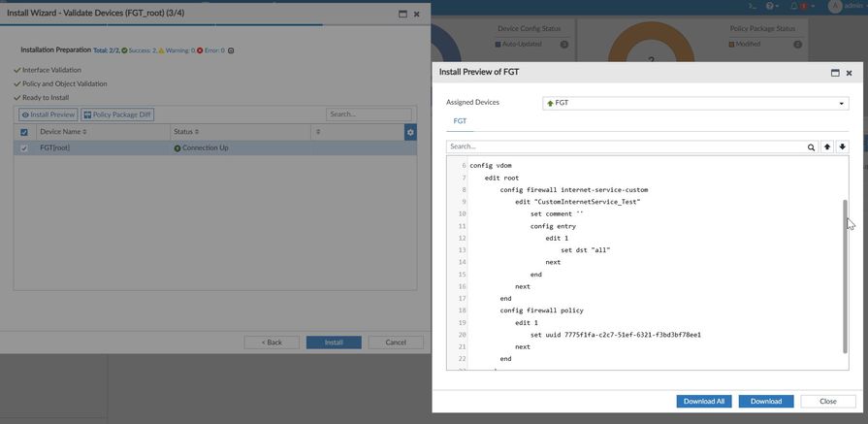Open the Assigned Devices dropdown
868x424 pixels.
click(x=695, y=103)
